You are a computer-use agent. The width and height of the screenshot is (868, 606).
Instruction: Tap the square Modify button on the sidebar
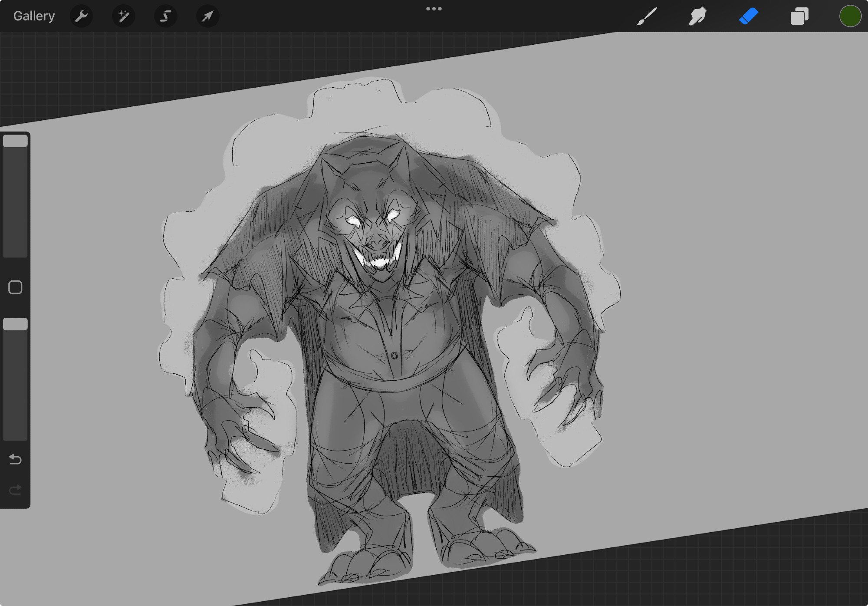[15, 287]
